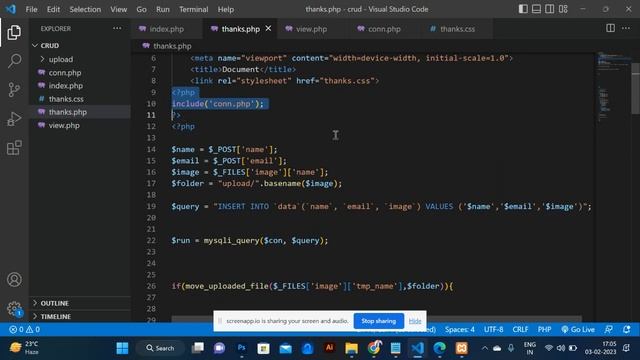Open Run and Debug view
This screenshot has width=640, height=360.
pos(14,119)
